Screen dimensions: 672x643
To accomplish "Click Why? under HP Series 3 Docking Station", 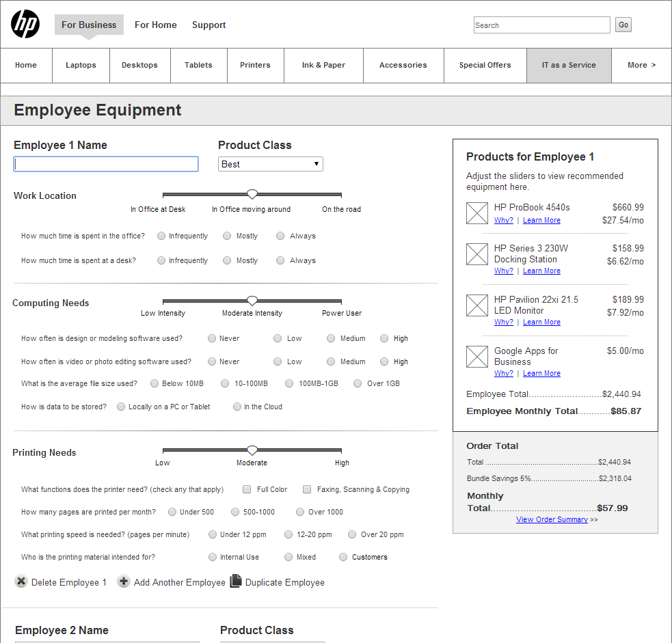I will tap(503, 271).
